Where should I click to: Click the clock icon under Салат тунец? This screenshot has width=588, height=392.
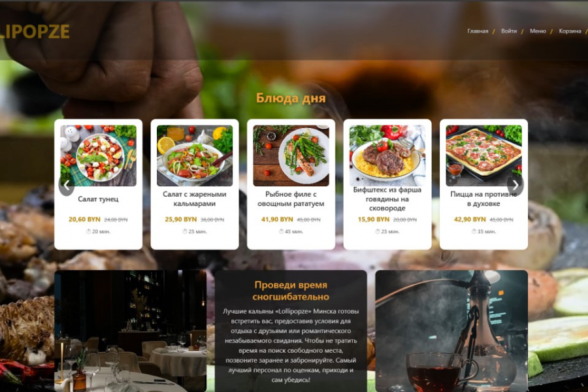88,231
